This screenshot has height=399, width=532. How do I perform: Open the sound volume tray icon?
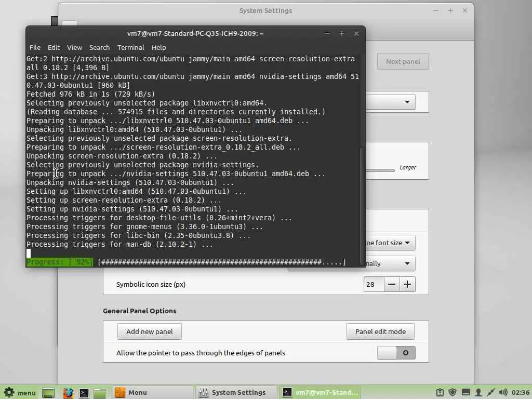click(503, 393)
